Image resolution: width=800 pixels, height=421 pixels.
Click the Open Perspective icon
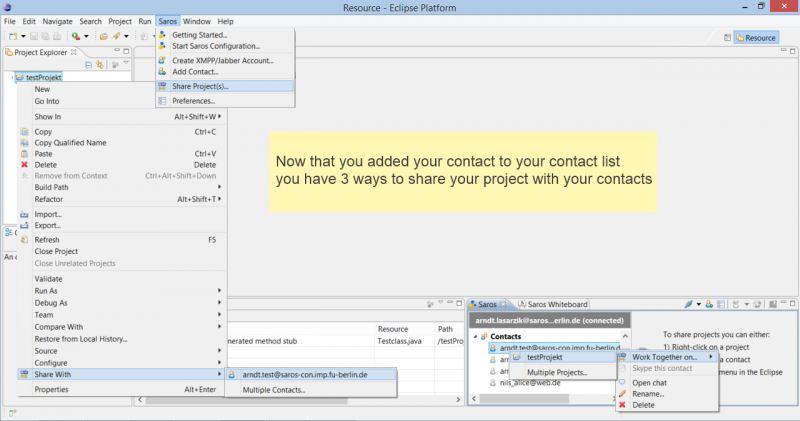click(728, 38)
